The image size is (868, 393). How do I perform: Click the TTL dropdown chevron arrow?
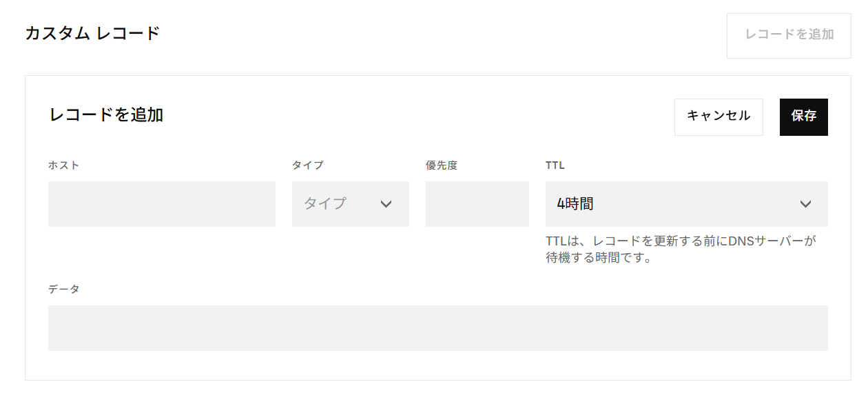(x=805, y=204)
